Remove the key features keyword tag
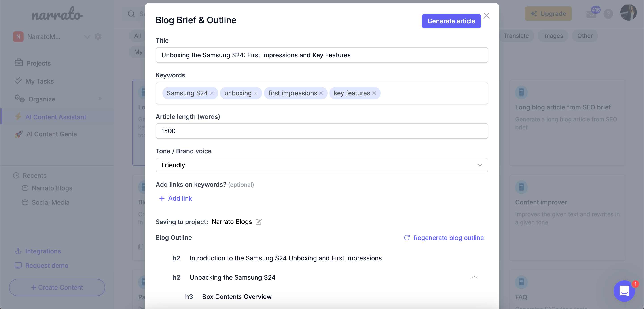The height and width of the screenshot is (309, 644). tap(374, 93)
